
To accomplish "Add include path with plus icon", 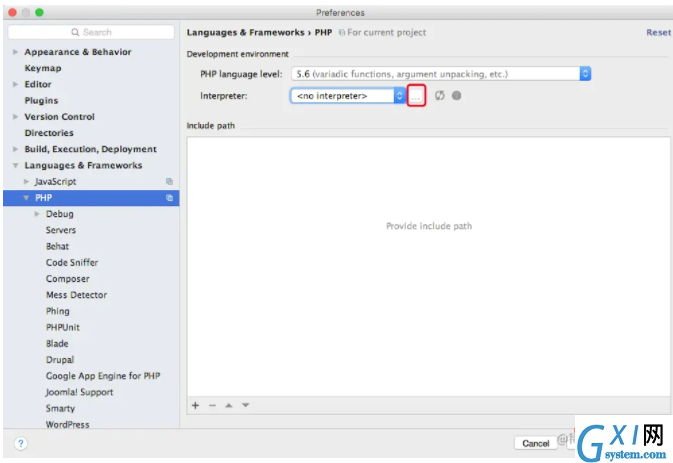I will pos(195,406).
